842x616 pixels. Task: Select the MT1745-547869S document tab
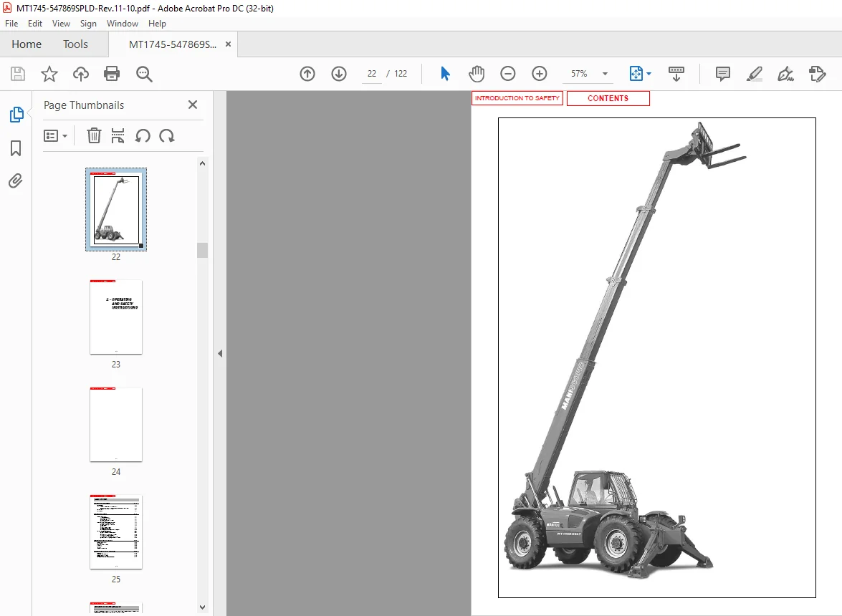pyautogui.click(x=173, y=44)
